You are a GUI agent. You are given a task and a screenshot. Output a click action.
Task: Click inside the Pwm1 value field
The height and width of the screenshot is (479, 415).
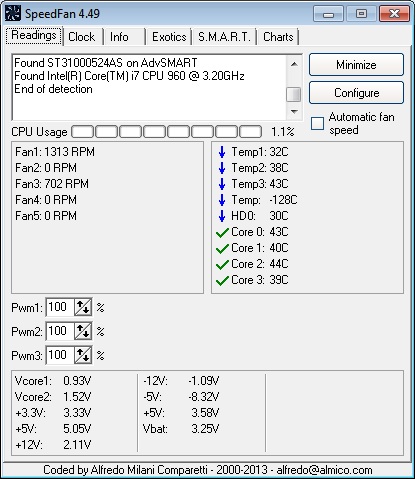(60, 307)
